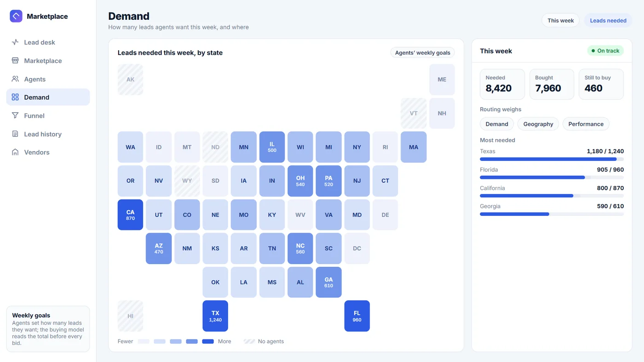Image resolution: width=644 pixels, height=362 pixels.
Task: Toggle Performance routing weight chip
Action: tap(586, 124)
